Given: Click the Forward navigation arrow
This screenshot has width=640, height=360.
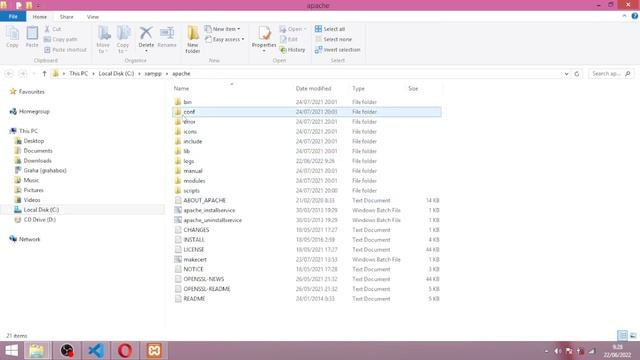Looking at the screenshot, I should tap(23, 74).
